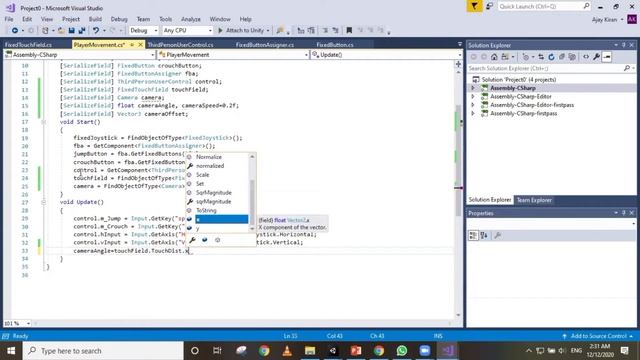The image size is (640, 360).
Task: Expand Assembly-CSharp-firstpass project node
Action: point(473,114)
